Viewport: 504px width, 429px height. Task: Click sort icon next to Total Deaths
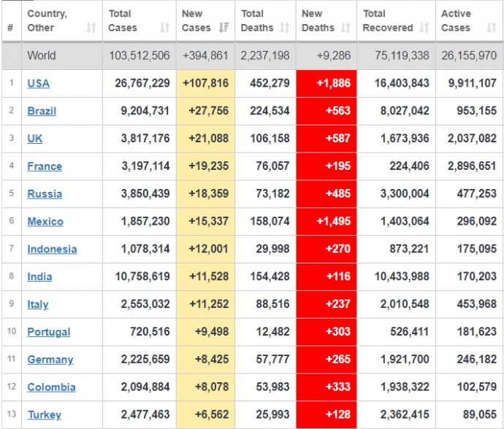click(x=286, y=28)
